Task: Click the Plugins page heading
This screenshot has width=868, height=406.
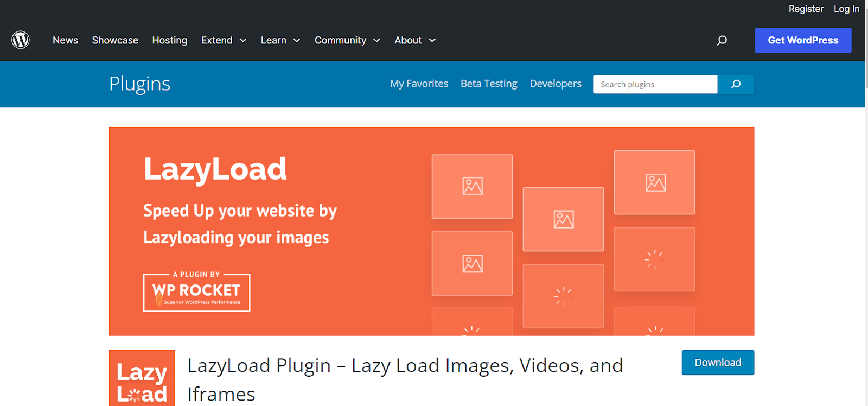Action: (x=139, y=84)
